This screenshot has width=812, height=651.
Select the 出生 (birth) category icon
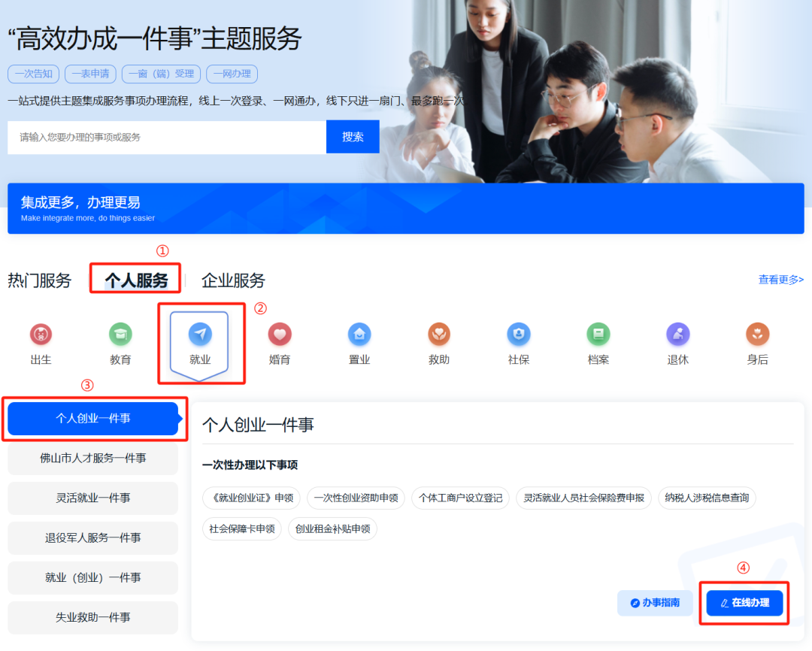click(41, 335)
